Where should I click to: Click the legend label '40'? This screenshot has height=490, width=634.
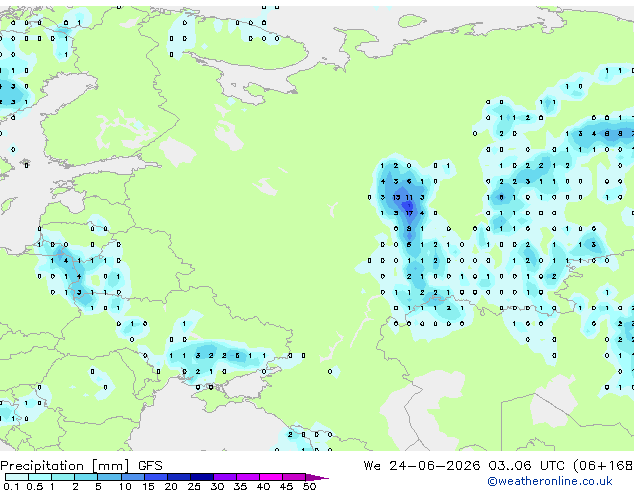263,486
